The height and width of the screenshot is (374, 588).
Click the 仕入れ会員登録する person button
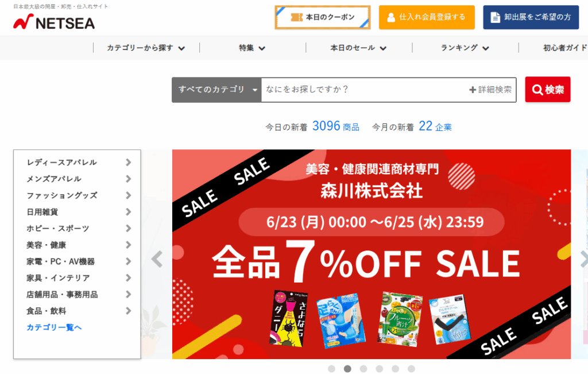(x=427, y=17)
